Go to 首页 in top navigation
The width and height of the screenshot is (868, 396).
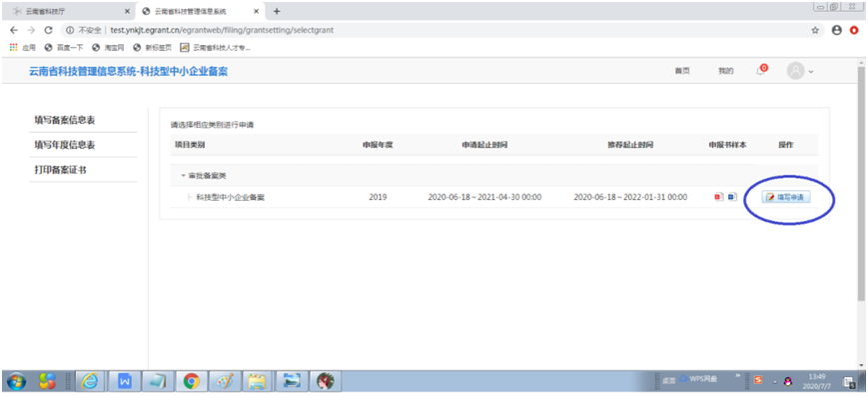682,71
